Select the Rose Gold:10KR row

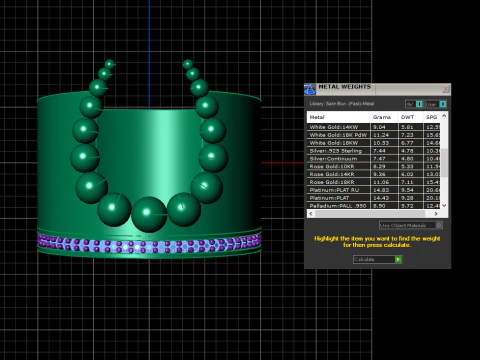coord(374,166)
